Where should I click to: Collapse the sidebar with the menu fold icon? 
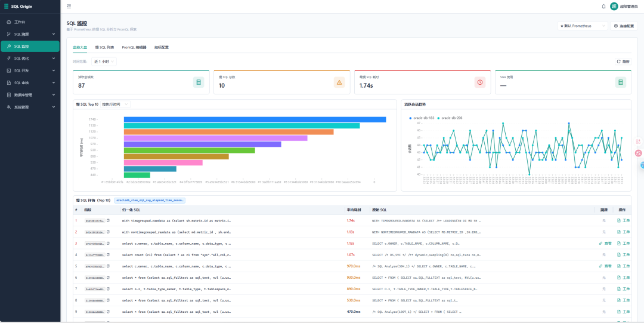(x=69, y=6)
